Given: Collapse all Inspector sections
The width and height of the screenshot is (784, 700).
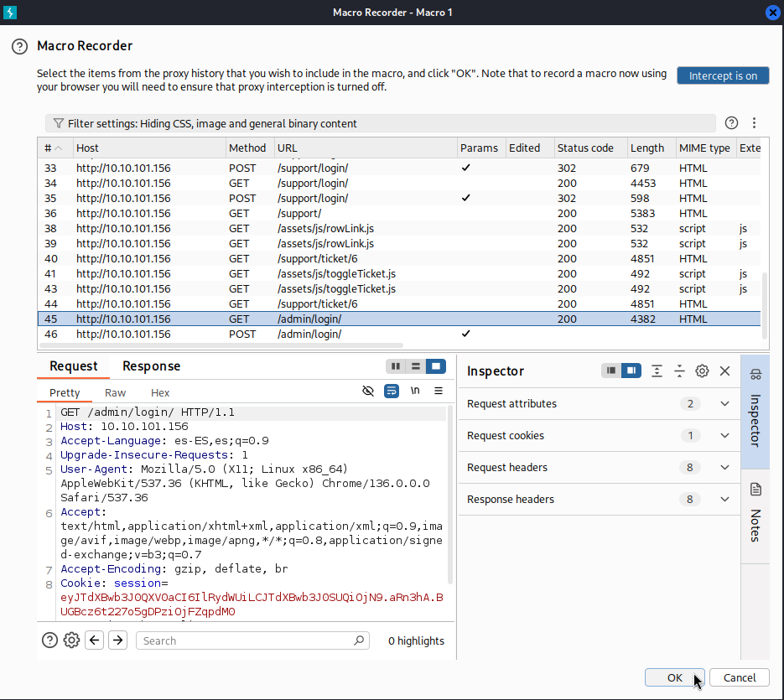Looking at the screenshot, I should 679,371.
